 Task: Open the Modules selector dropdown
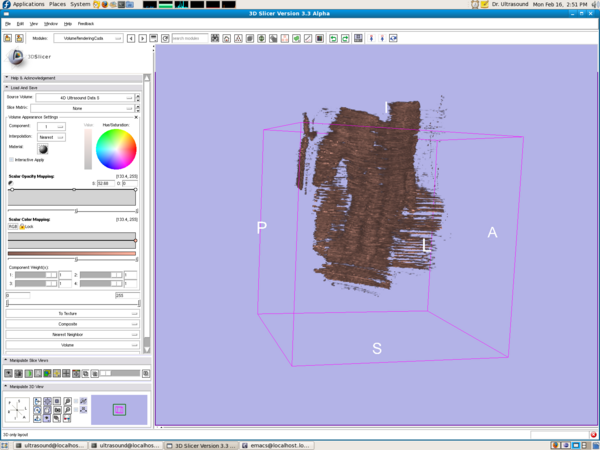[87, 38]
